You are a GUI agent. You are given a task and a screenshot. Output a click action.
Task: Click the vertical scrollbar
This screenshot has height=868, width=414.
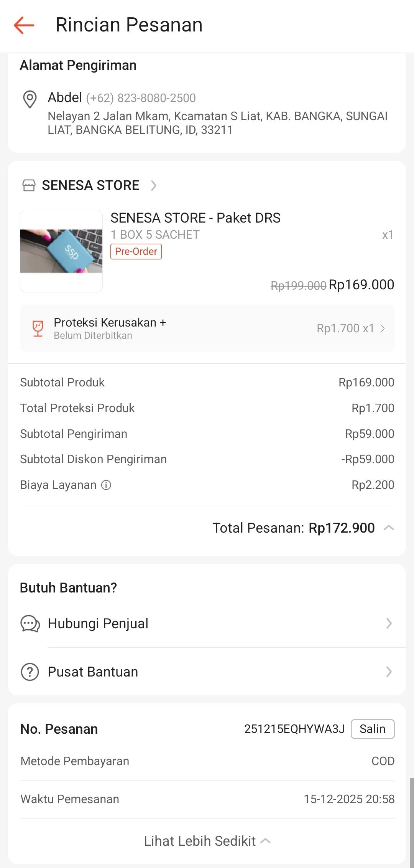412,821
